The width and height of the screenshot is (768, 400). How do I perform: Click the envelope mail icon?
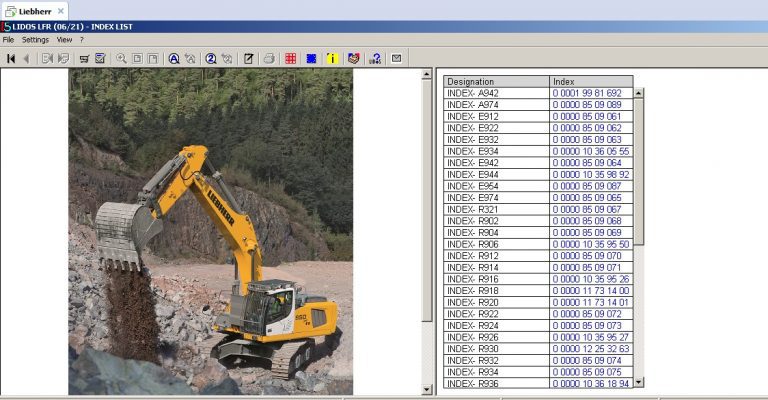(396, 59)
